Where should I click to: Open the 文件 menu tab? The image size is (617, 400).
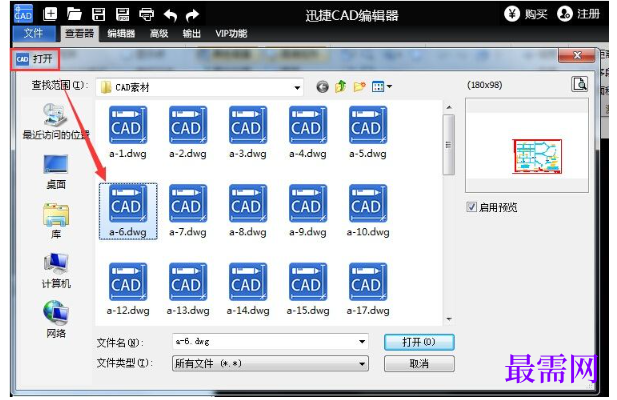point(33,33)
